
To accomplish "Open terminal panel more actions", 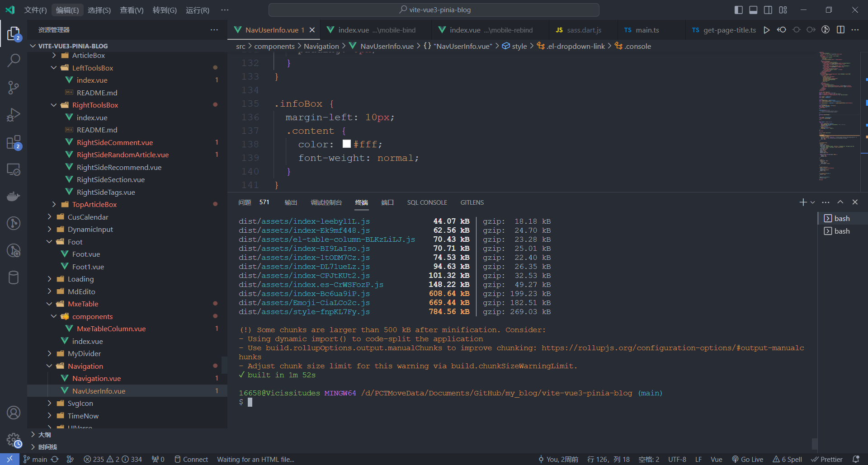I will point(826,202).
